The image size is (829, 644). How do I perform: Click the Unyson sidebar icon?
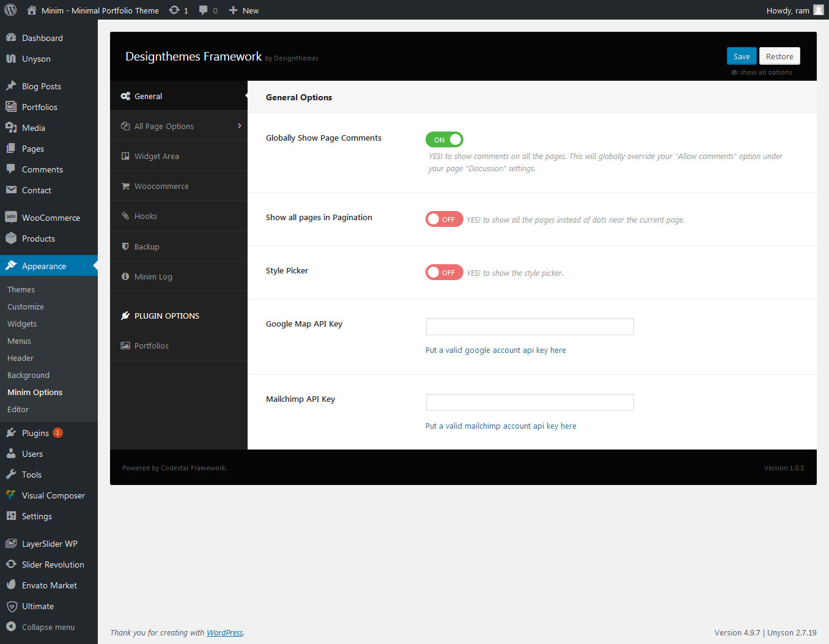(x=11, y=58)
